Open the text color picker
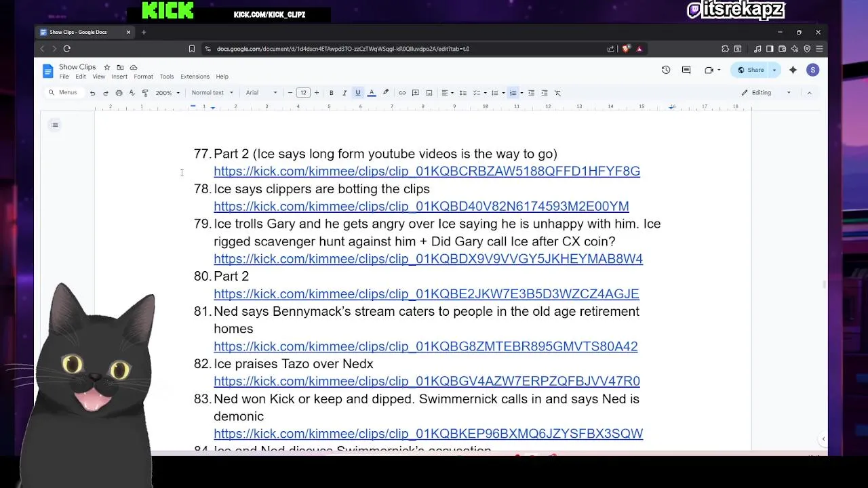 tap(372, 93)
